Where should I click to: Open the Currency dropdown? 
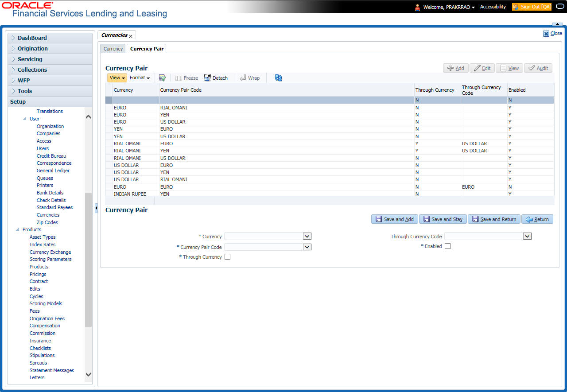(307, 237)
